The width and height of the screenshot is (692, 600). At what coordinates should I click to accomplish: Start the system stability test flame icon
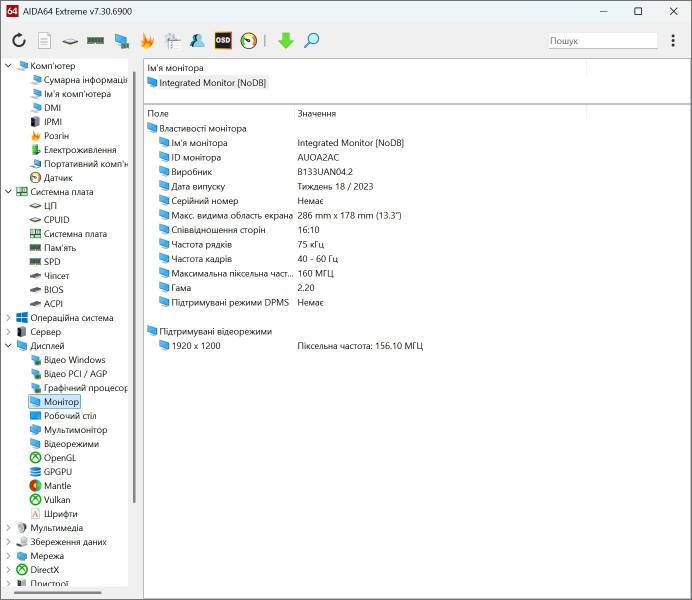pyautogui.click(x=147, y=41)
